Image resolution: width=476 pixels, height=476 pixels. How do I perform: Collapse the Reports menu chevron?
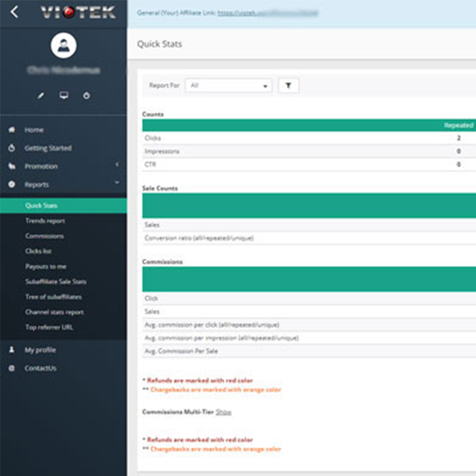(x=117, y=183)
